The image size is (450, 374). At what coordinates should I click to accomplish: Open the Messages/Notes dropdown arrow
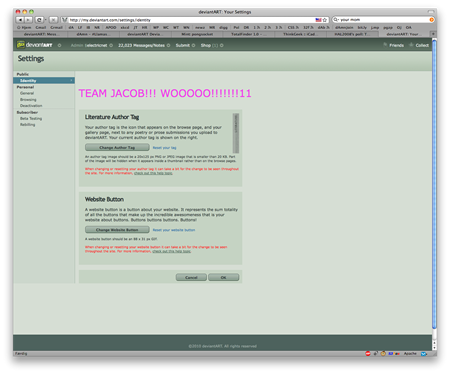168,45
